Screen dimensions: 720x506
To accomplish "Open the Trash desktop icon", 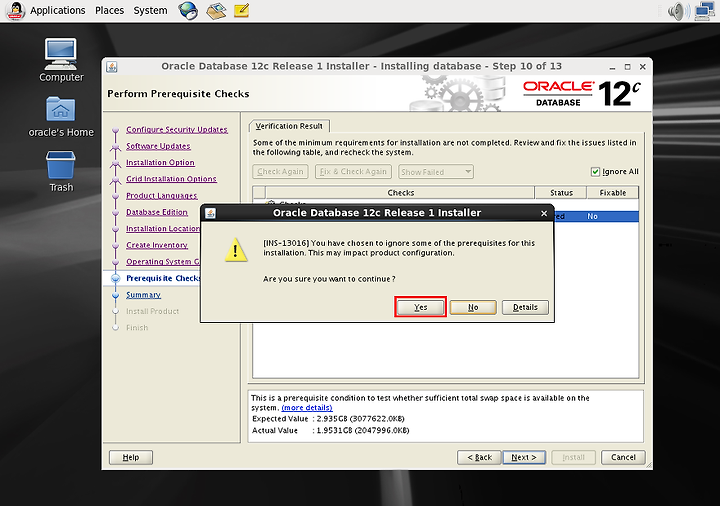I will (61, 172).
